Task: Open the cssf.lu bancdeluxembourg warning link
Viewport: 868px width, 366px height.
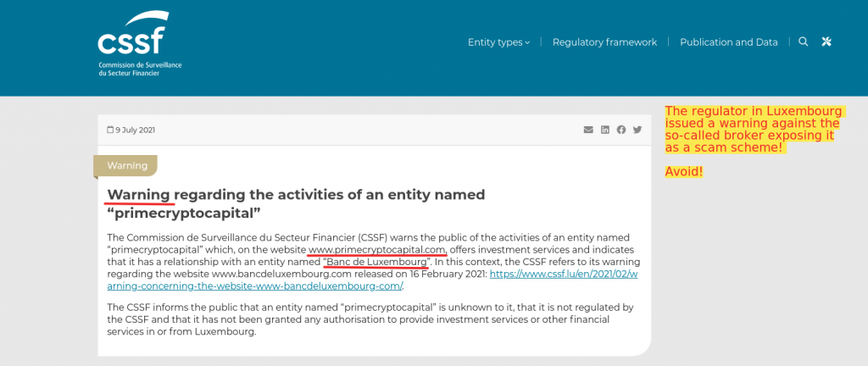Action: (x=372, y=280)
